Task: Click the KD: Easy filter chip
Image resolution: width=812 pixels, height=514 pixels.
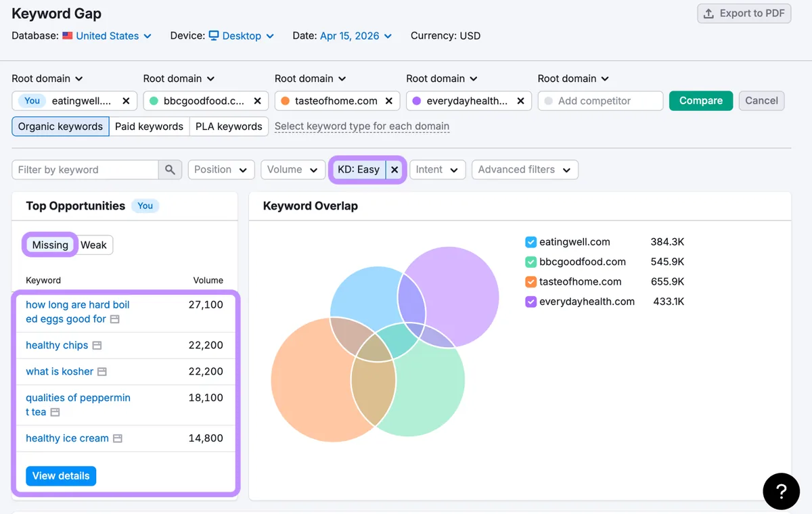Action: (359, 170)
